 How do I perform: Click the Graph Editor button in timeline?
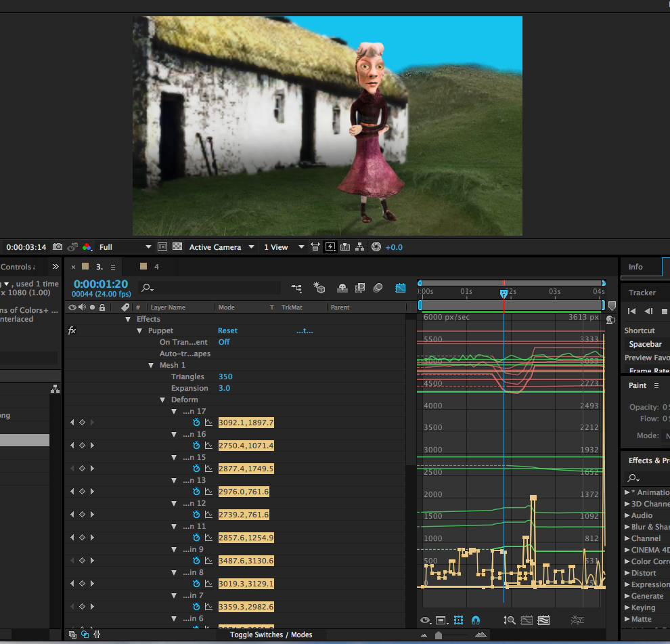pos(400,288)
